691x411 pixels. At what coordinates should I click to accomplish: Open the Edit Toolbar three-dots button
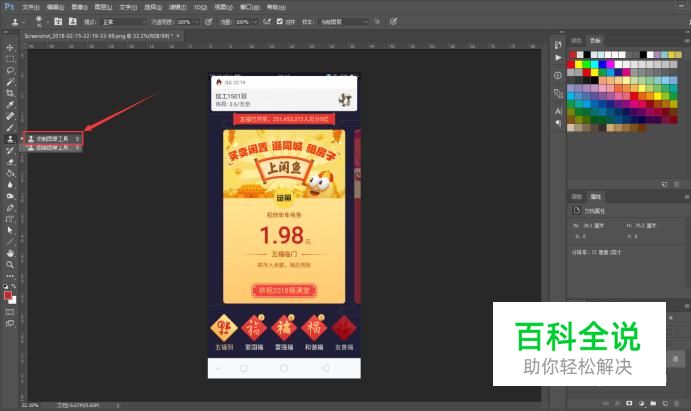[10, 276]
